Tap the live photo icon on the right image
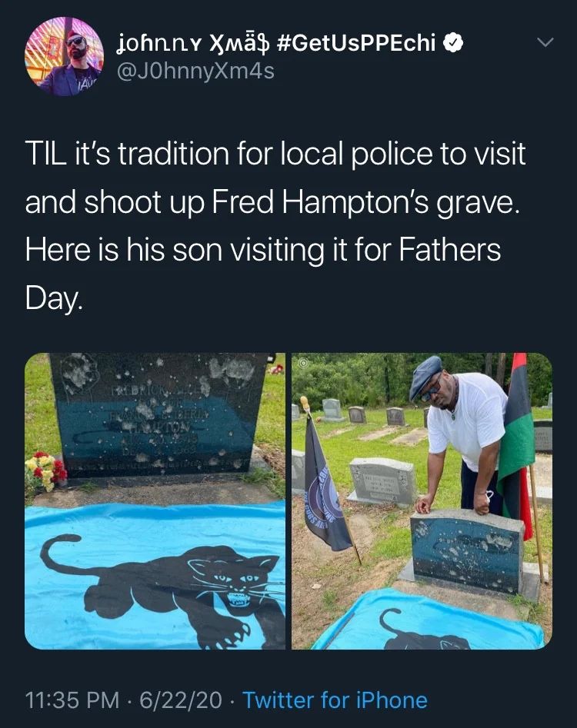Screen dimensions: 577x728 tap(303, 363)
